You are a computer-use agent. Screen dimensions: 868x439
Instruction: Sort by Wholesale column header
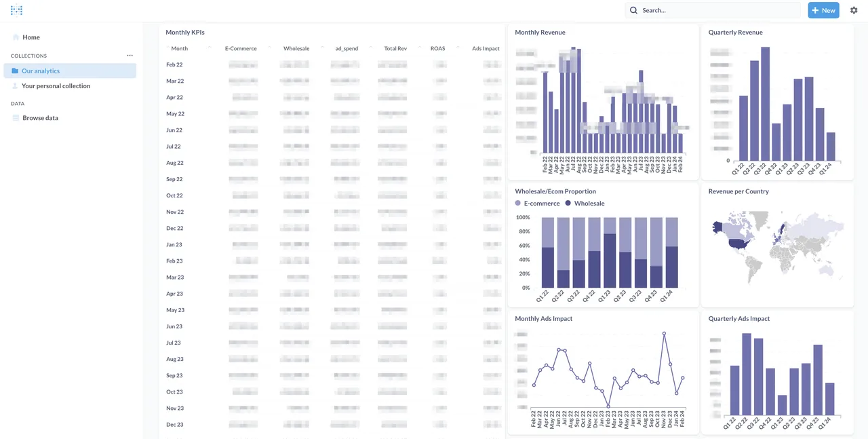296,49
